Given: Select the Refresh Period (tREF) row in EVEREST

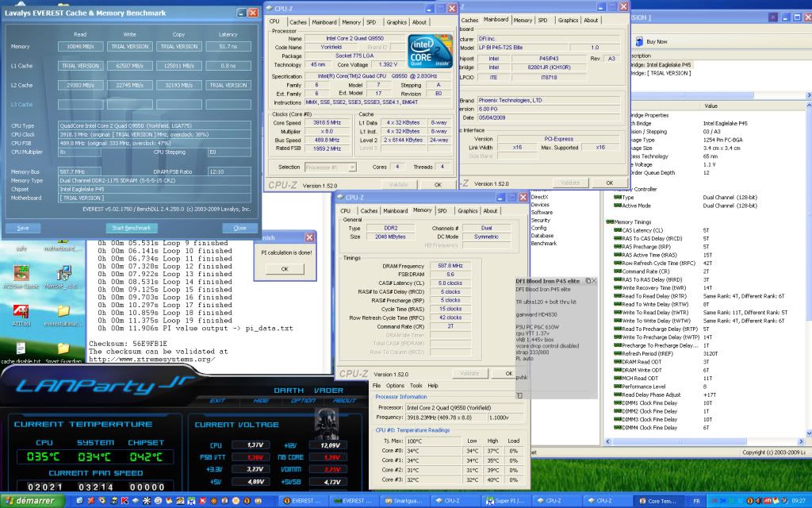Looking at the screenshot, I should click(x=705, y=353).
